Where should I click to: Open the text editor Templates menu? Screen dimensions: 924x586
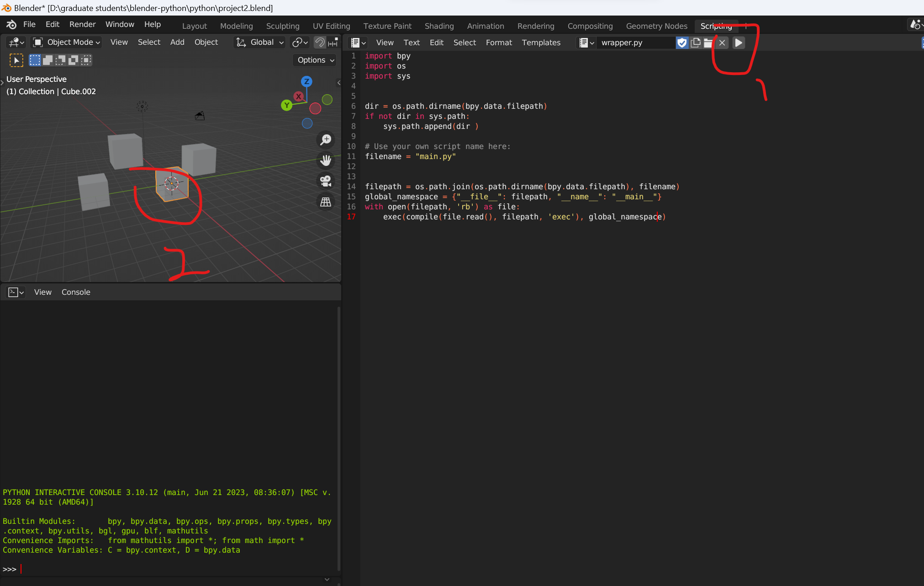click(541, 43)
